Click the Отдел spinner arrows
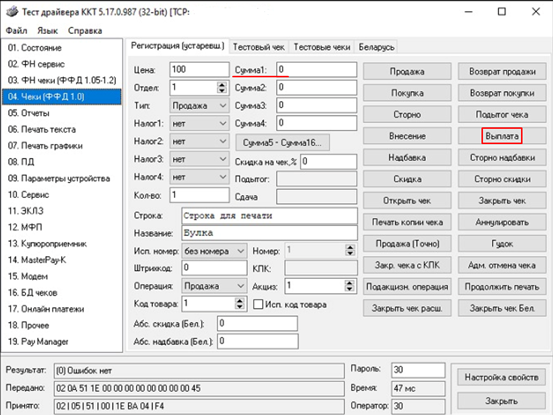553x415 pixels. [221, 87]
